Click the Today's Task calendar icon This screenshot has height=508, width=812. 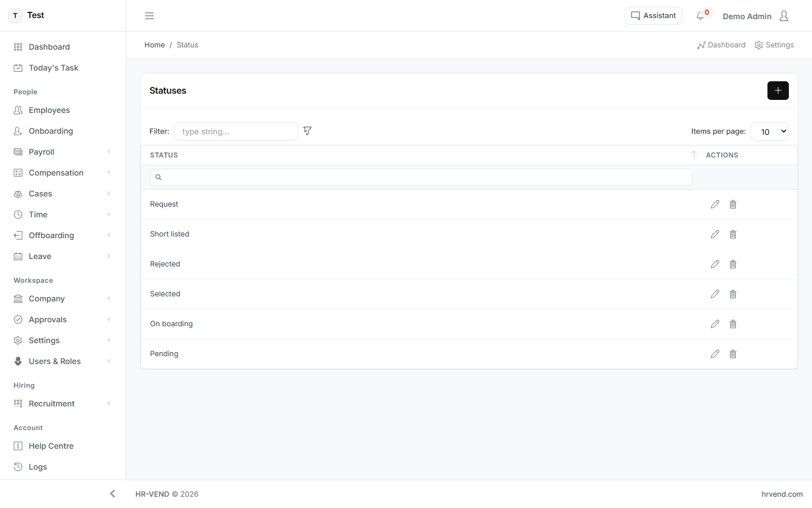point(18,68)
